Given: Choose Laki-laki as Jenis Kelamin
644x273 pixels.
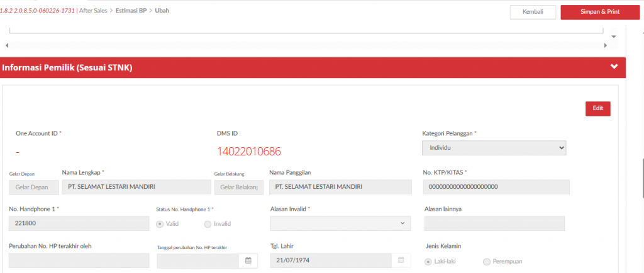Looking at the screenshot, I should pyautogui.click(x=428, y=262).
